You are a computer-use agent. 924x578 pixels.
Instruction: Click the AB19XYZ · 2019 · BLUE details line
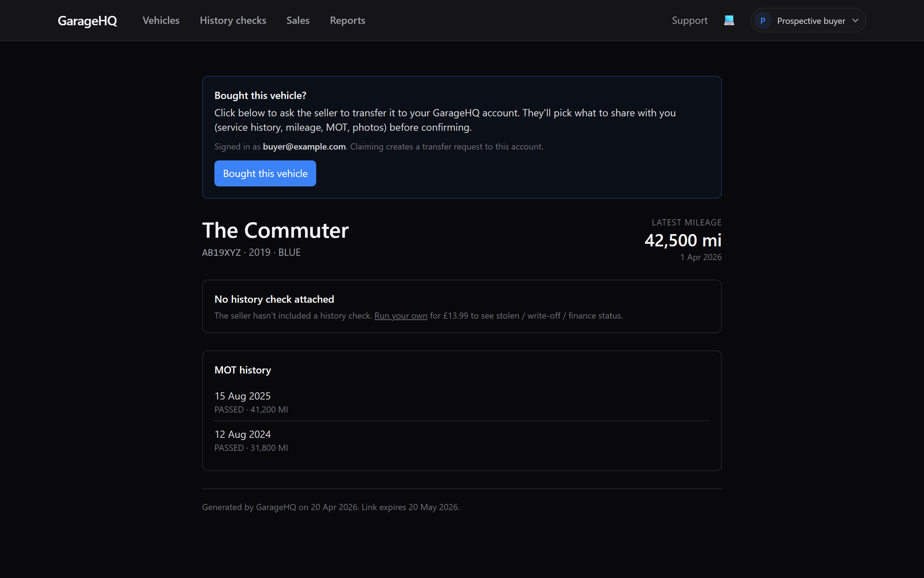(x=251, y=253)
